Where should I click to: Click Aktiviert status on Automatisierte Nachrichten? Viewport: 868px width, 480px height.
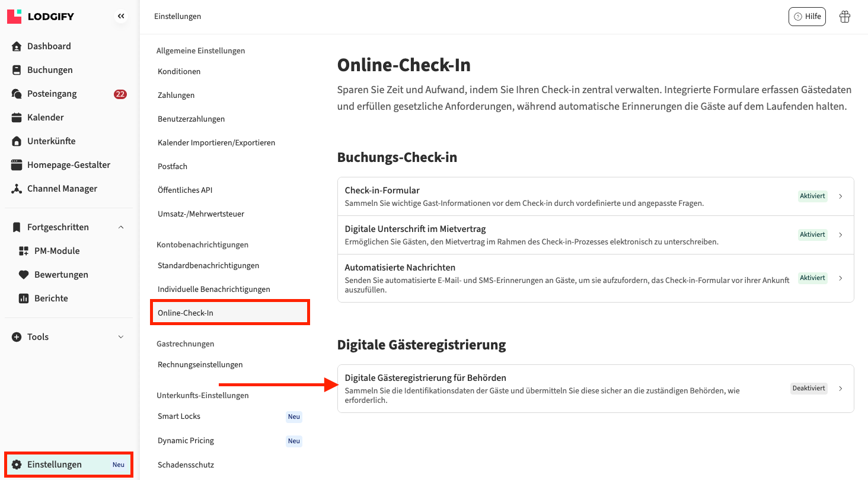click(x=812, y=278)
